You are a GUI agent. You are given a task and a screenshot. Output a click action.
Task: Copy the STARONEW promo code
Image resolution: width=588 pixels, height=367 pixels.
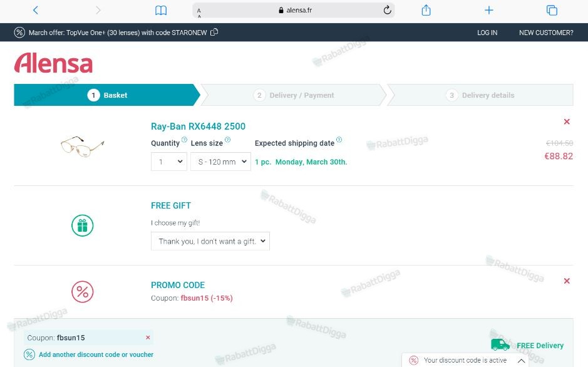click(x=214, y=32)
